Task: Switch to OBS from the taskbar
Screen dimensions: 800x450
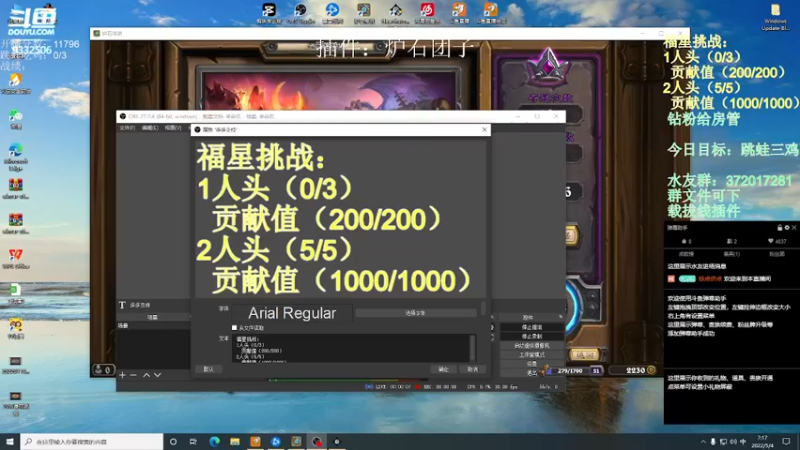Action: 317,441
